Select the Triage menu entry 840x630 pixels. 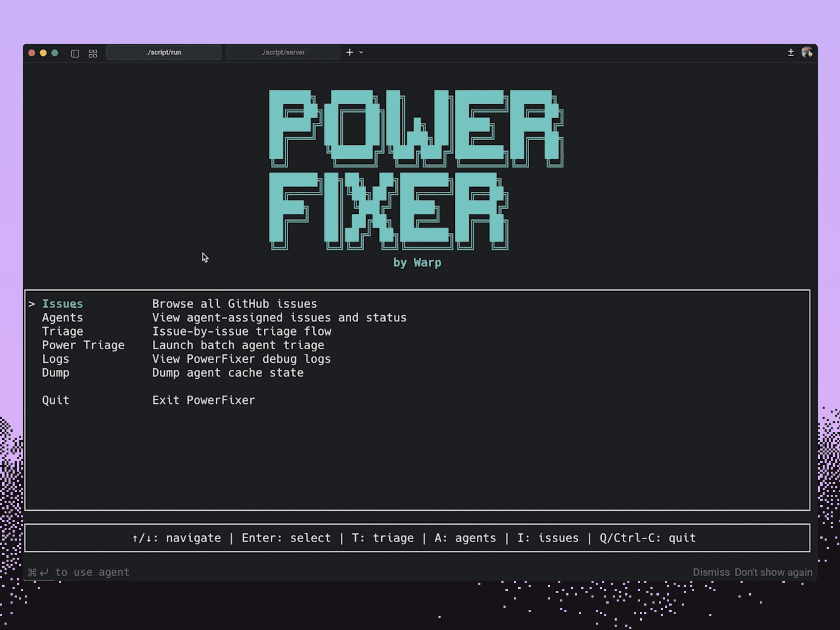63,331
